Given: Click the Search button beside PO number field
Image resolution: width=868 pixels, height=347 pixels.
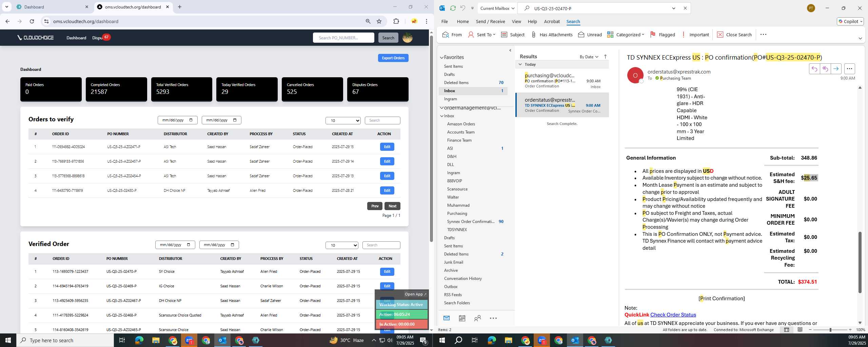Looking at the screenshot, I should (x=388, y=38).
